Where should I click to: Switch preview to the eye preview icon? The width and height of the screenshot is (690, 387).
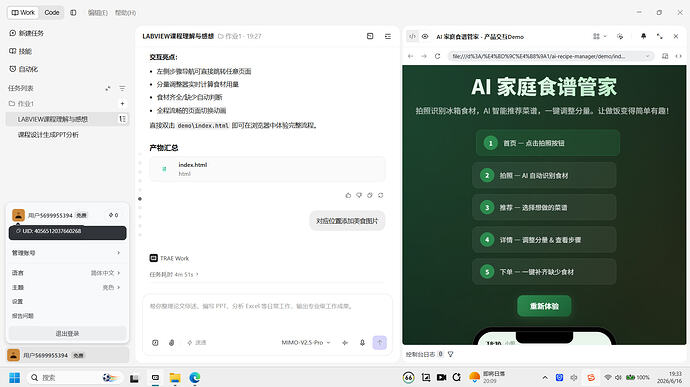[425, 37]
